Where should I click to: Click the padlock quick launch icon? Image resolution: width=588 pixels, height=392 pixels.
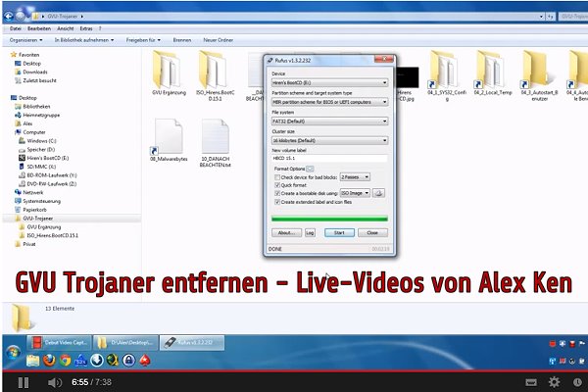128,361
